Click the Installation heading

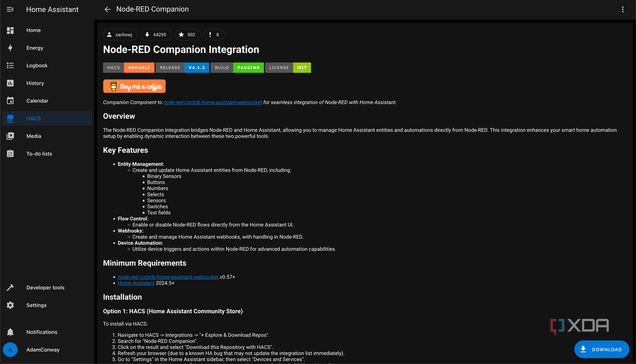coord(123,297)
